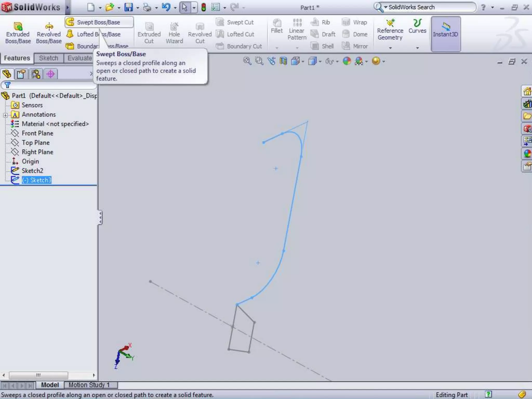532x399 pixels.
Task: Click the Save icon
Action: tap(128, 7)
